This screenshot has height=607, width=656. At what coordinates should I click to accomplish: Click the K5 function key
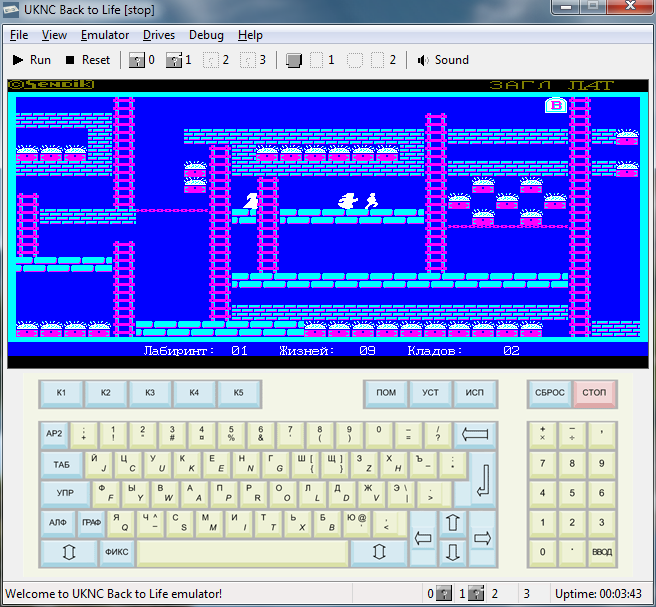(238, 393)
